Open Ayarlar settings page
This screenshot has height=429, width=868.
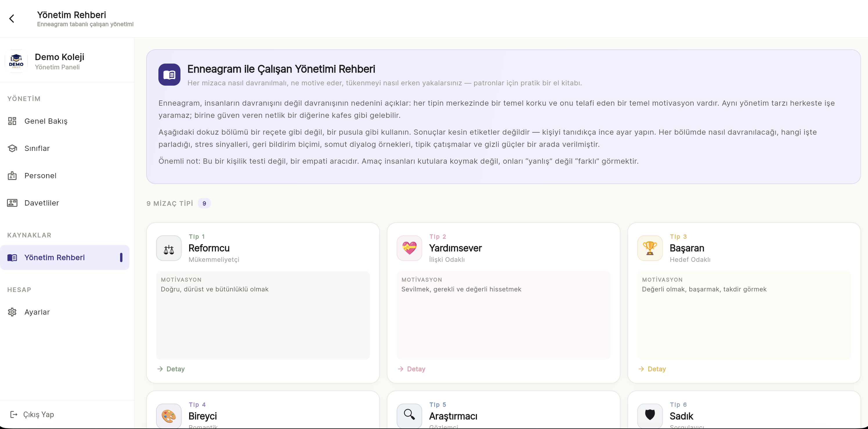(x=65, y=312)
